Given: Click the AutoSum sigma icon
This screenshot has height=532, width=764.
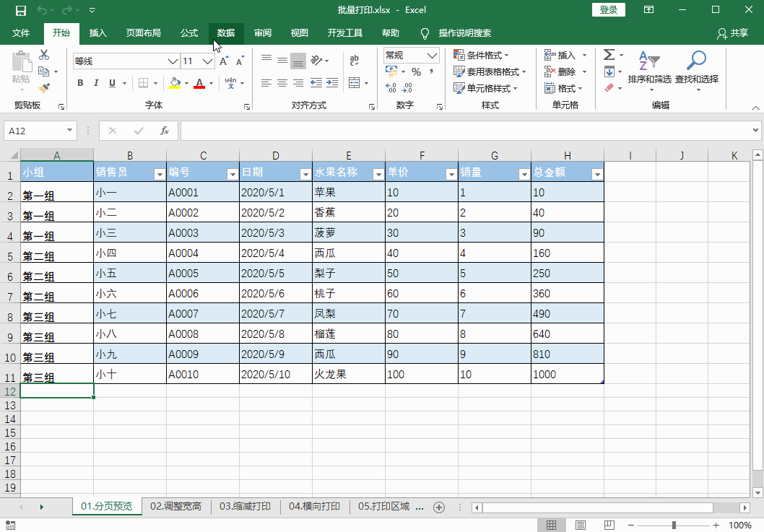Looking at the screenshot, I should pyautogui.click(x=609, y=55).
